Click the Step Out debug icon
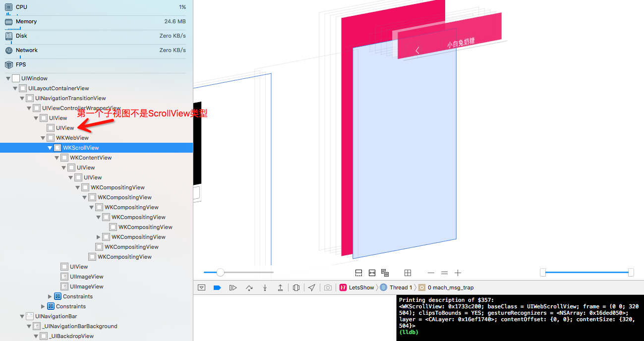The width and height of the screenshot is (644, 341). coord(280,287)
